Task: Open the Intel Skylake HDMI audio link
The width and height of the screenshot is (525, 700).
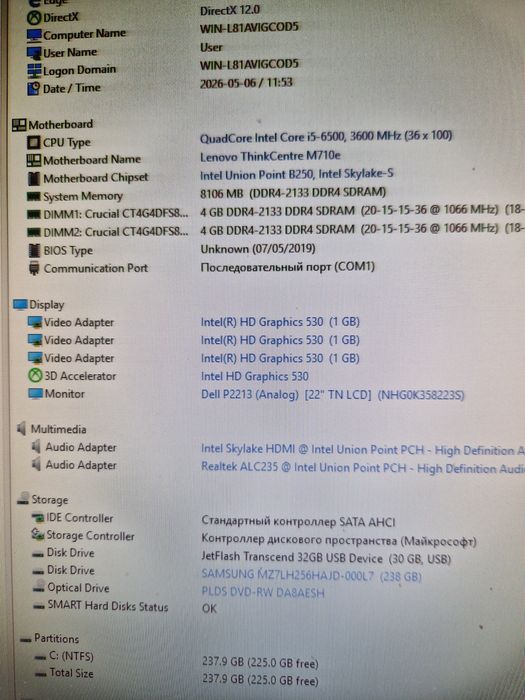Action: 362,450
